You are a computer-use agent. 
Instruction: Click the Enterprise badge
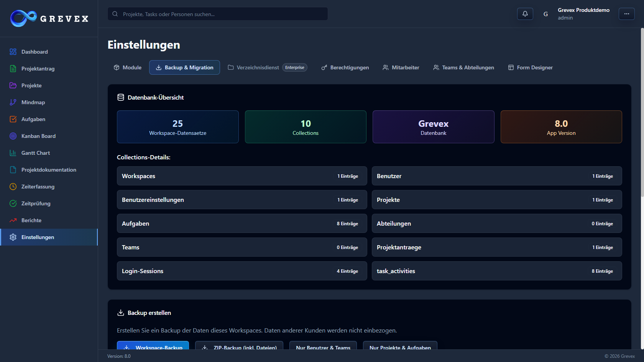(295, 67)
